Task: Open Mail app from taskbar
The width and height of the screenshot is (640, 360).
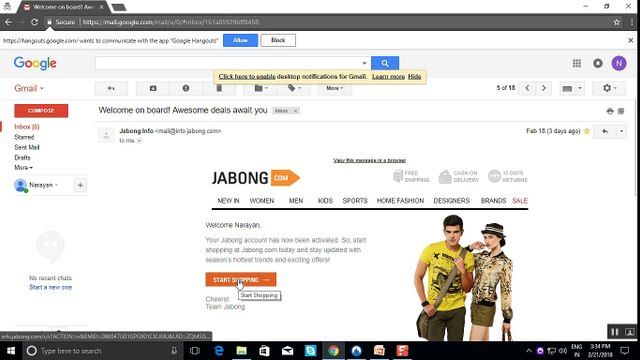Action: pyautogui.click(x=287, y=351)
